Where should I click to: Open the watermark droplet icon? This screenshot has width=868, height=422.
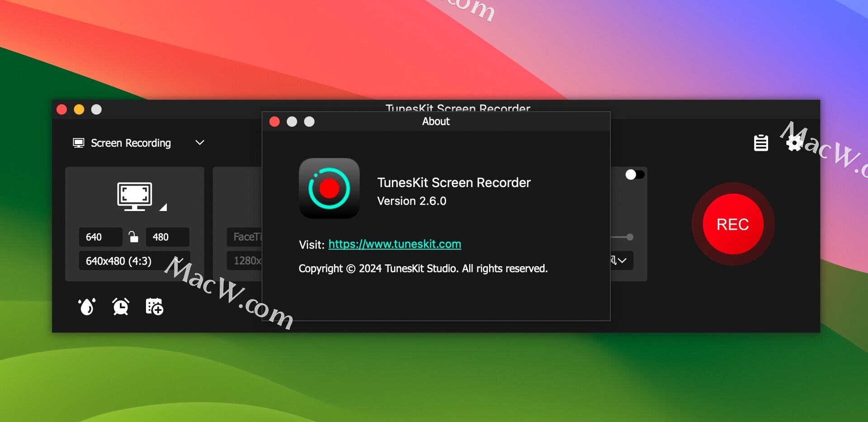pyautogui.click(x=87, y=307)
